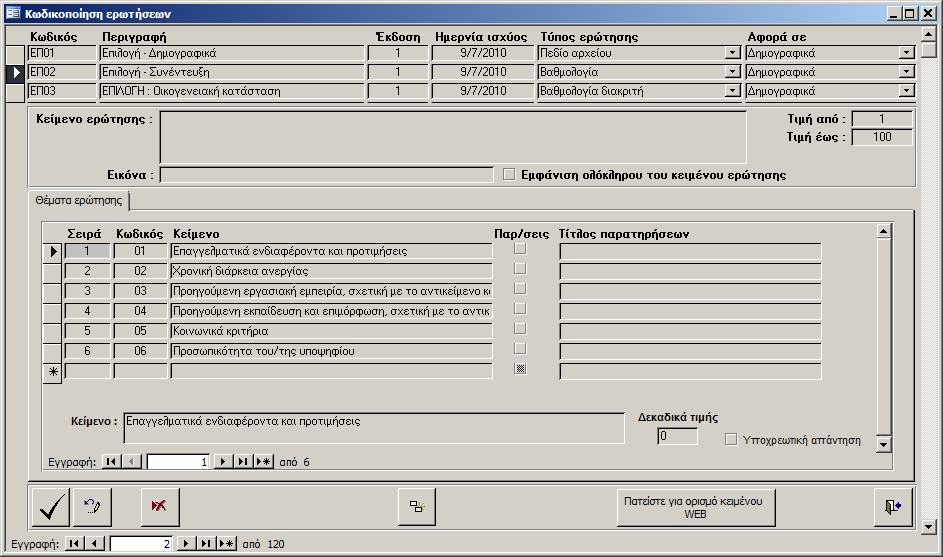Click the duplicate record icon button

pyautogui.click(x=417, y=507)
